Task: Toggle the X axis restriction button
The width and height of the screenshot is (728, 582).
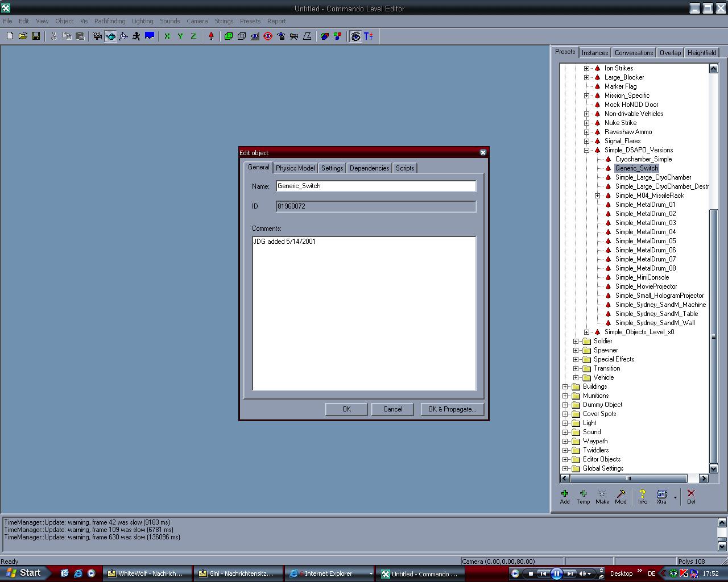Action: point(167,36)
